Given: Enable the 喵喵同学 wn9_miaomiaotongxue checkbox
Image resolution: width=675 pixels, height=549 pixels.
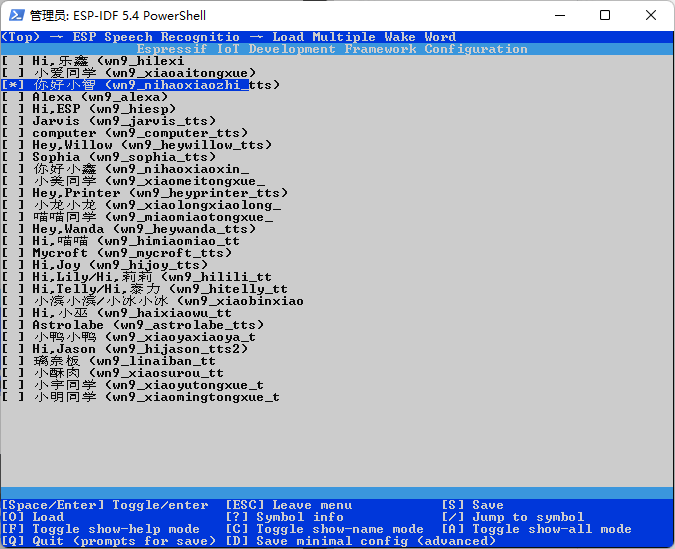Looking at the screenshot, I should pos(12,217).
